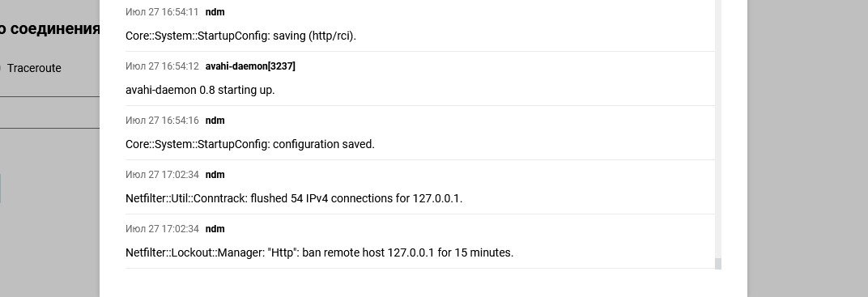Select the Traceroute radio option
This screenshot has width=868, height=297.
[2, 68]
